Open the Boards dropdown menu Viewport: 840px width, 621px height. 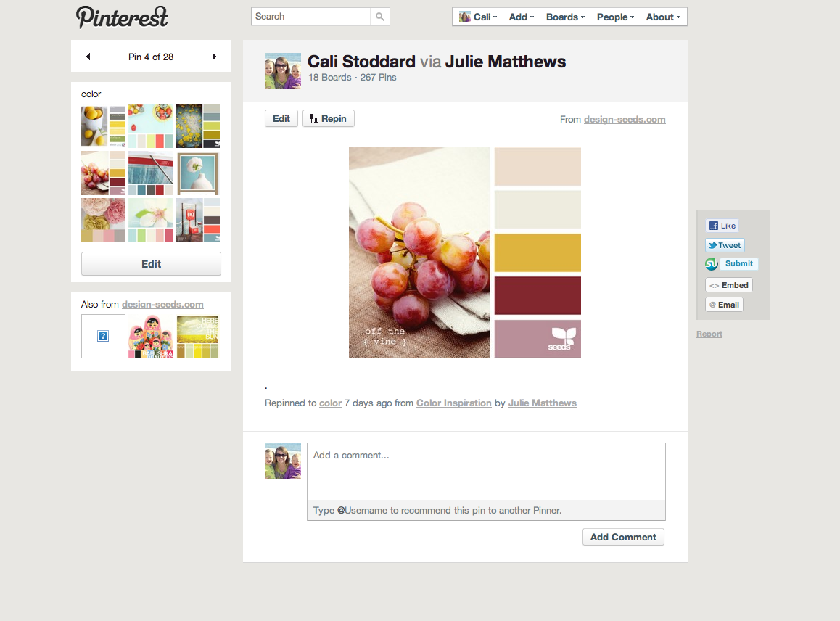pos(565,17)
